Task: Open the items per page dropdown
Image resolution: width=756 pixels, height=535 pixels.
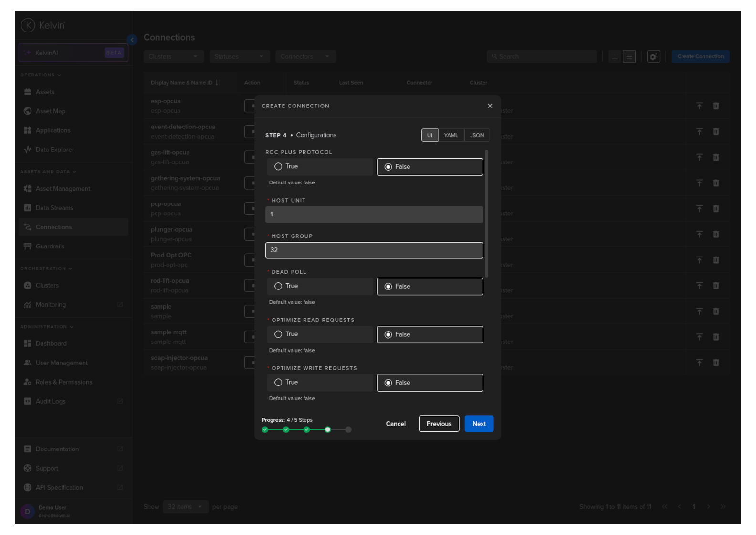Action: [185, 507]
